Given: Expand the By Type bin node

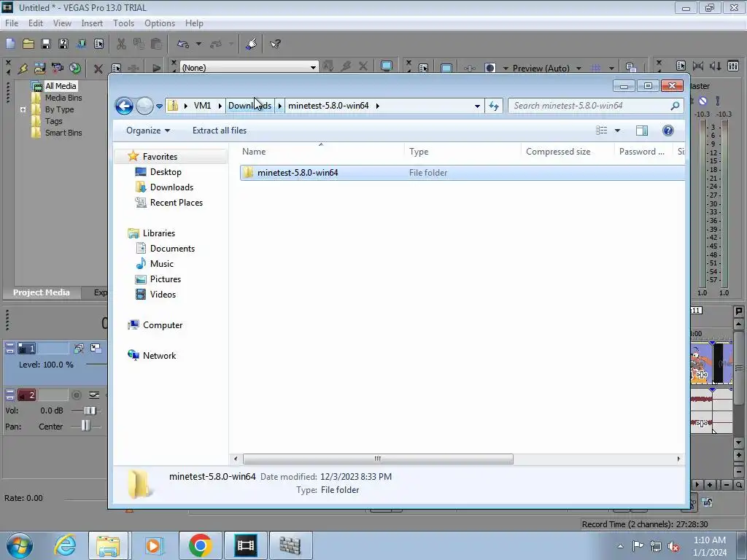Looking at the screenshot, I should [x=23, y=109].
